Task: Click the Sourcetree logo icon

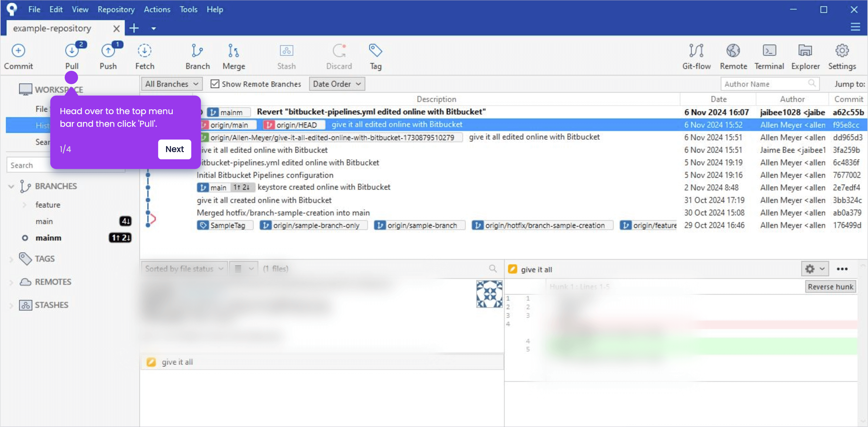Action: tap(12, 9)
